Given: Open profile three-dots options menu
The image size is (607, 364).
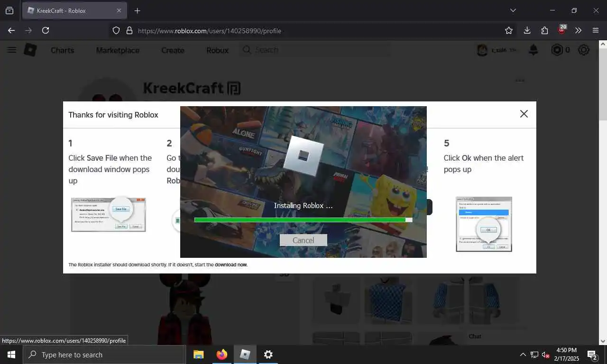Looking at the screenshot, I should click(x=520, y=80).
